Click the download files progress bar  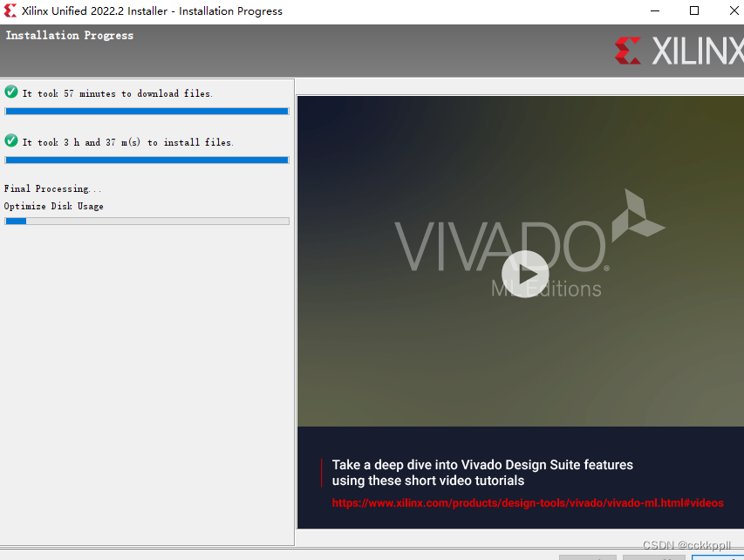tap(147, 111)
